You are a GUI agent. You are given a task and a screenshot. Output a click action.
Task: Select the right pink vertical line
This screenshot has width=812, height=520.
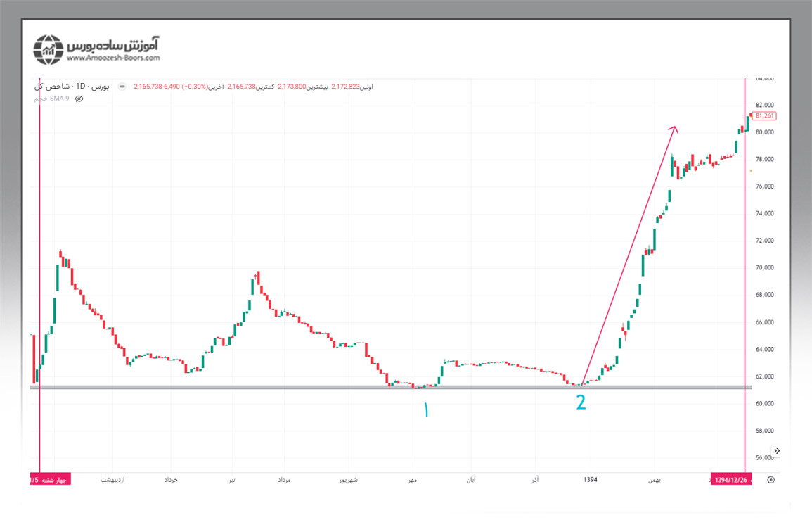(745, 281)
